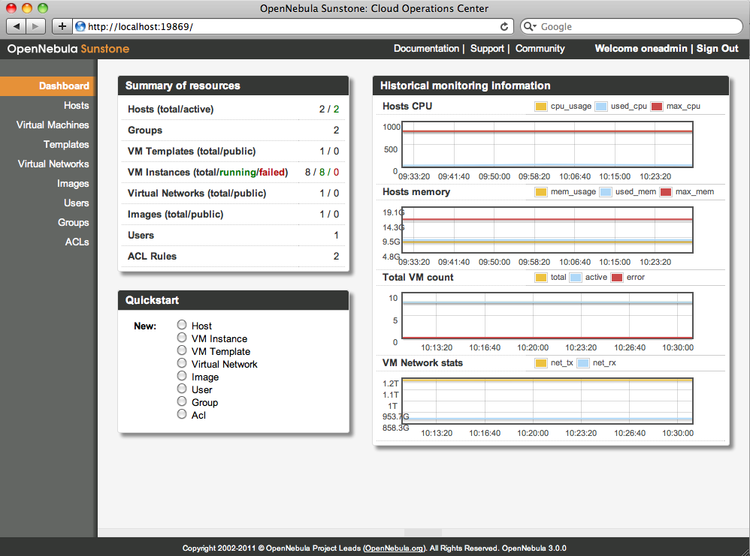Open the Support link
The height and width of the screenshot is (556, 750).
click(487, 48)
